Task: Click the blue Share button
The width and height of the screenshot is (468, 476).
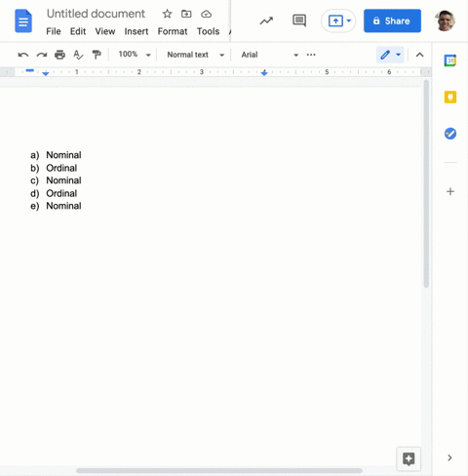Action: pyautogui.click(x=392, y=21)
